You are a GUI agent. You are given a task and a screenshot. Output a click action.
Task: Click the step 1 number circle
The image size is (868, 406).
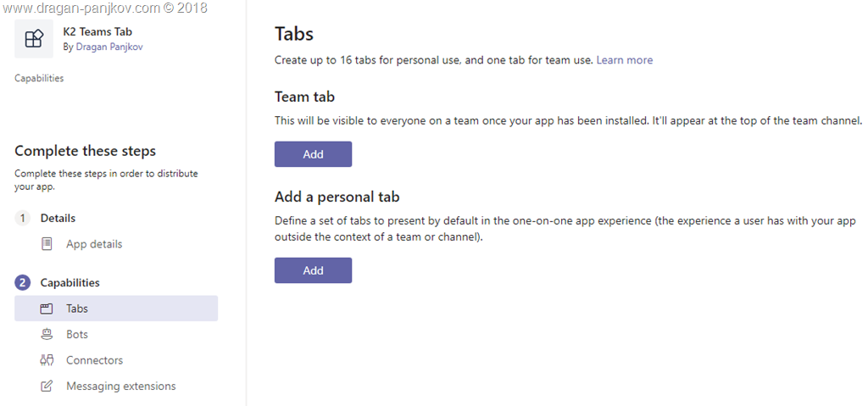click(x=23, y=219)
